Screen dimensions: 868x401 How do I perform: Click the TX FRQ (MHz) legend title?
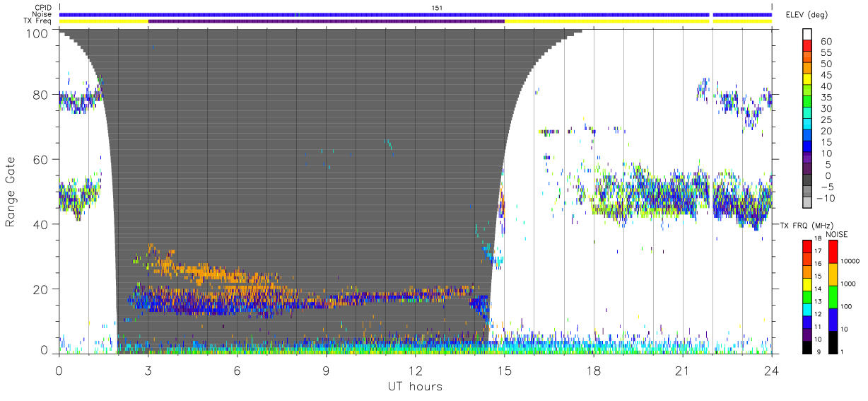click(807, 225)
